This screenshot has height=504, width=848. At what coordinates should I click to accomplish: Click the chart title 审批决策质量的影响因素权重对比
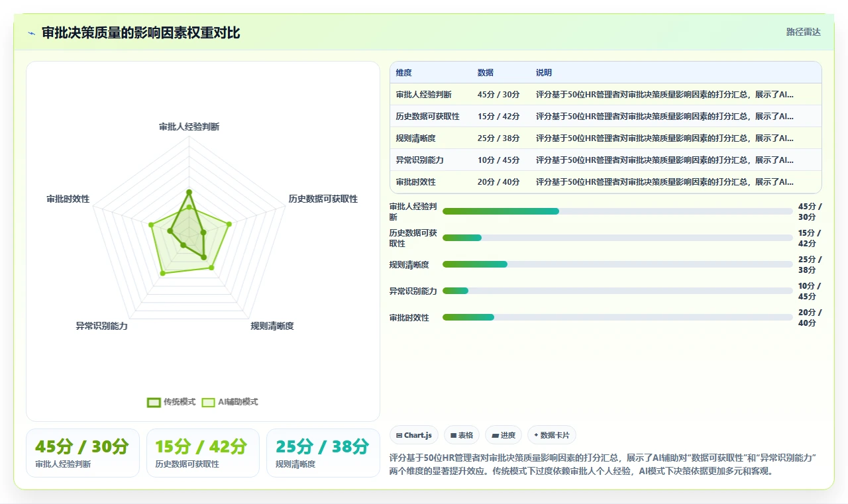pyautogui.click(x=140, y=32)
